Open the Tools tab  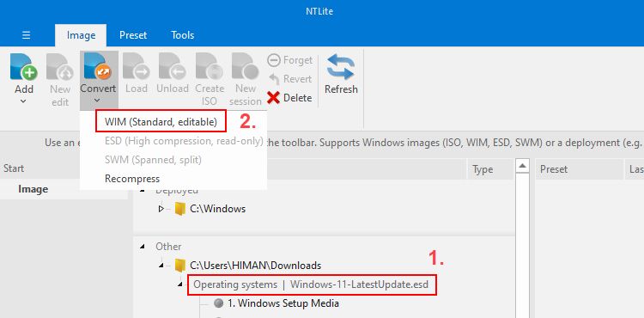[183, 35]
